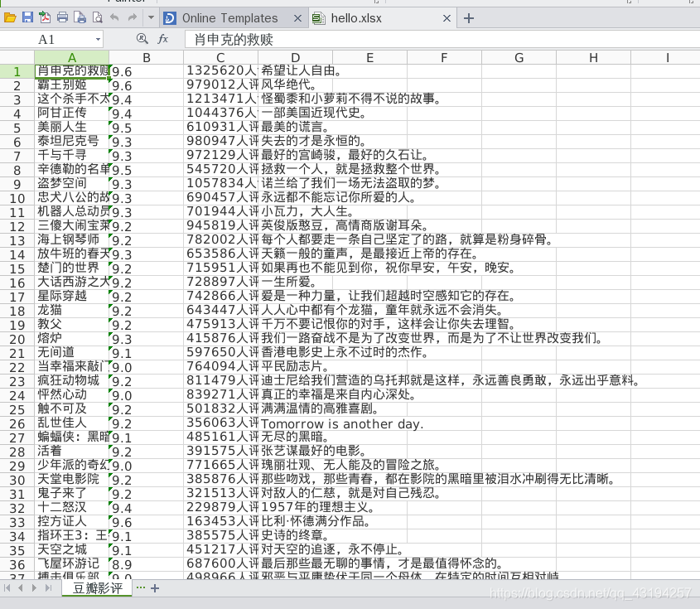Select cell 教父
This screenshot has height=609, width=700.
pos(72,325)
